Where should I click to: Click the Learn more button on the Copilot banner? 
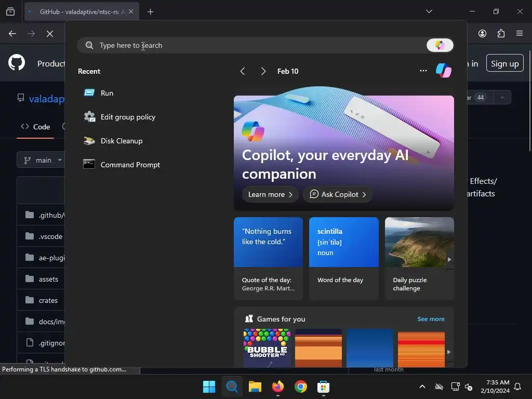(270, 194)
